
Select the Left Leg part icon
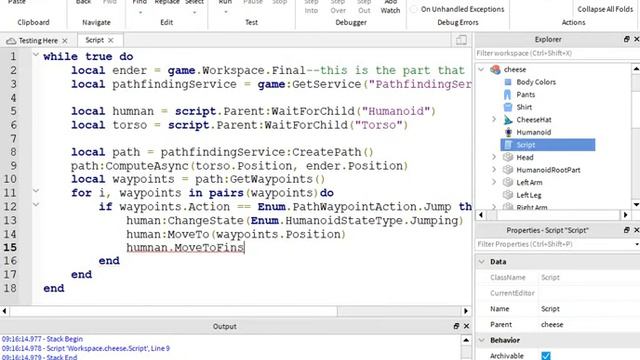coord(508,195)
